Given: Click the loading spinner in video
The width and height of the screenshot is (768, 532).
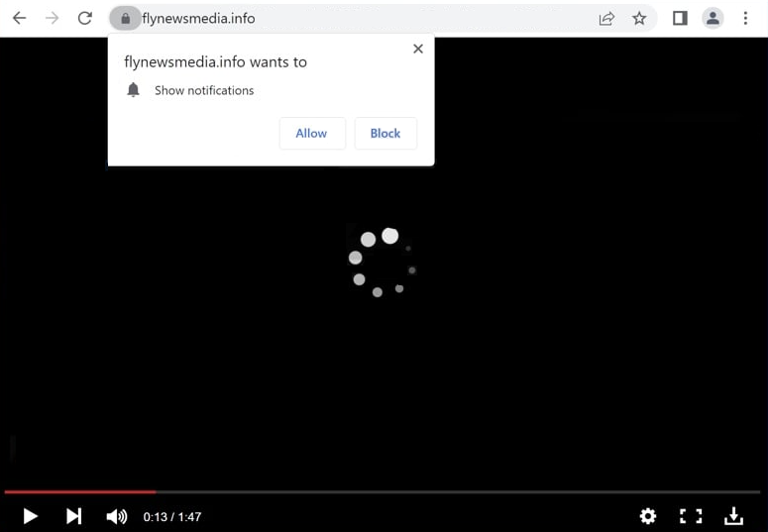Looking at the screenshot, I should coord(383,263).
